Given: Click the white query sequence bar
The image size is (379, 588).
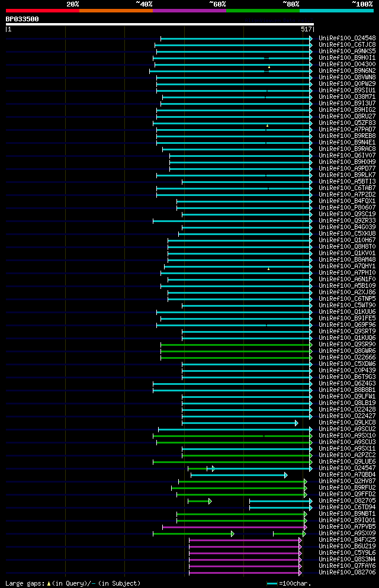Looking at the screenshot, I should click(160, 24).
